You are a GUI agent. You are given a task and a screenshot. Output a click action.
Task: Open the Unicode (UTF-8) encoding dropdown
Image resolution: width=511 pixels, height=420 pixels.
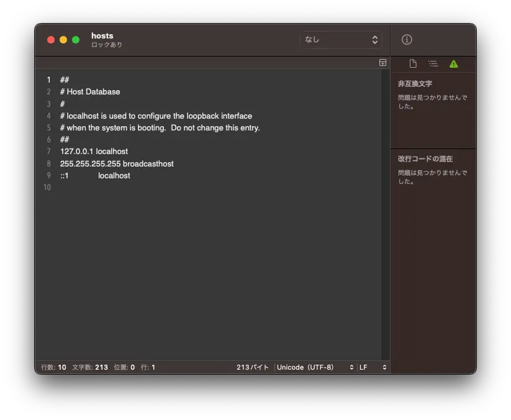click(315, 367)
